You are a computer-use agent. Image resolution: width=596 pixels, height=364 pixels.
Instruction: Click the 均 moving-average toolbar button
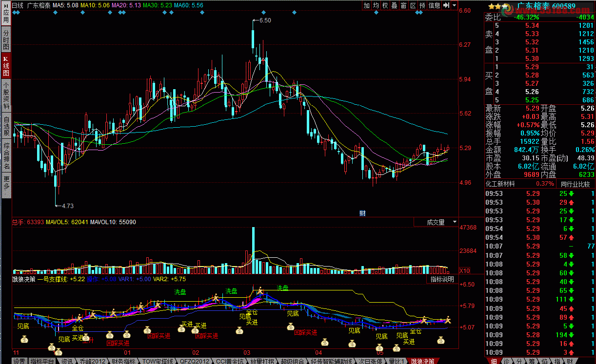tap(376, 5)
